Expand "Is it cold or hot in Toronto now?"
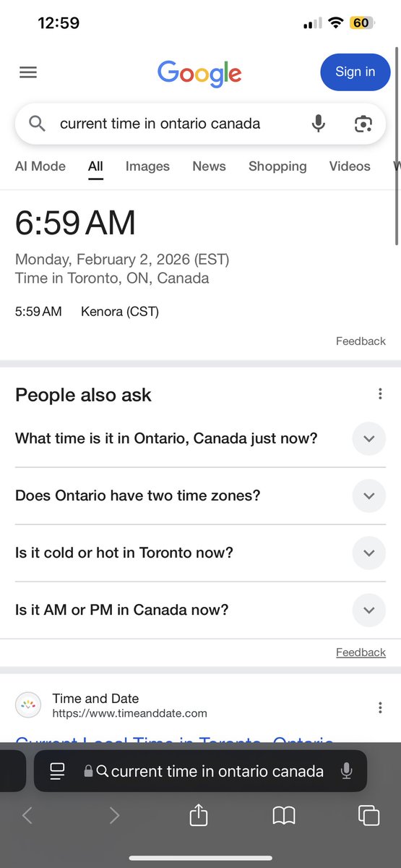 pos(201,553)
